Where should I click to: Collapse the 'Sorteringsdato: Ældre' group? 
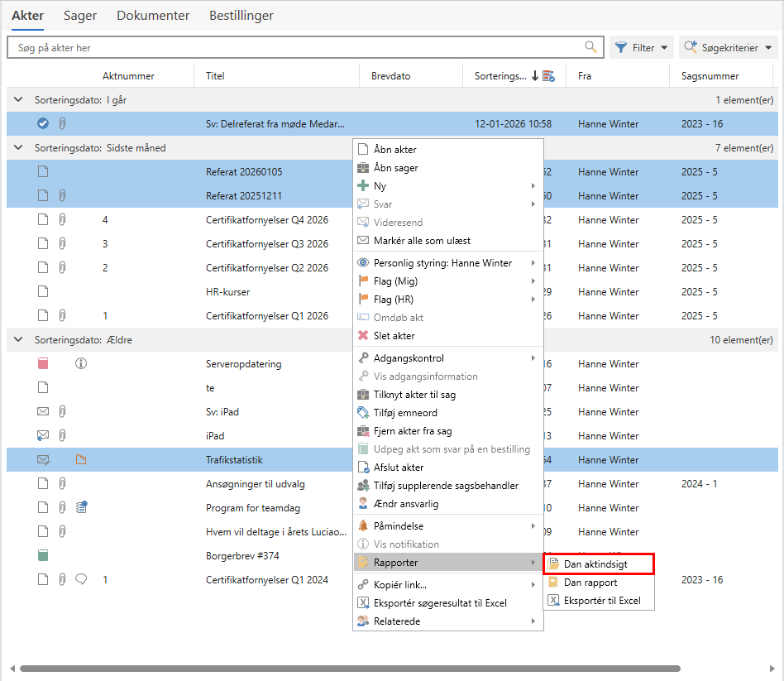pyautogui.click(x=18, y=340)
